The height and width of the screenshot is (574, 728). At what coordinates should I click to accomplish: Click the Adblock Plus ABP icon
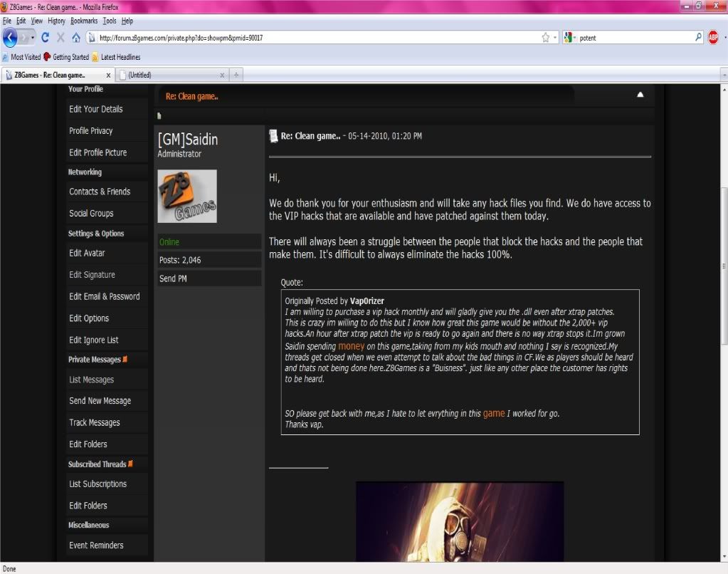tap(713, 38)
